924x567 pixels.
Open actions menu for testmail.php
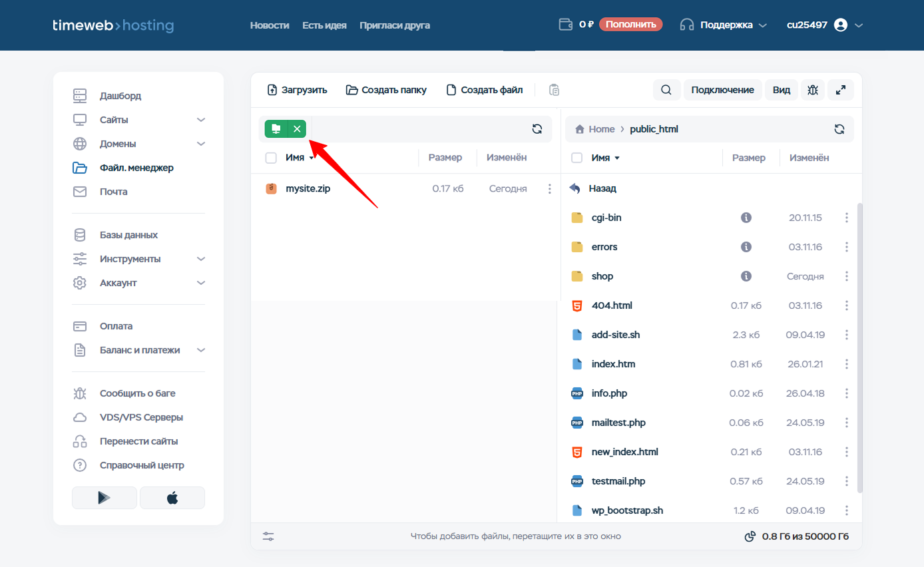click(847, 481)
